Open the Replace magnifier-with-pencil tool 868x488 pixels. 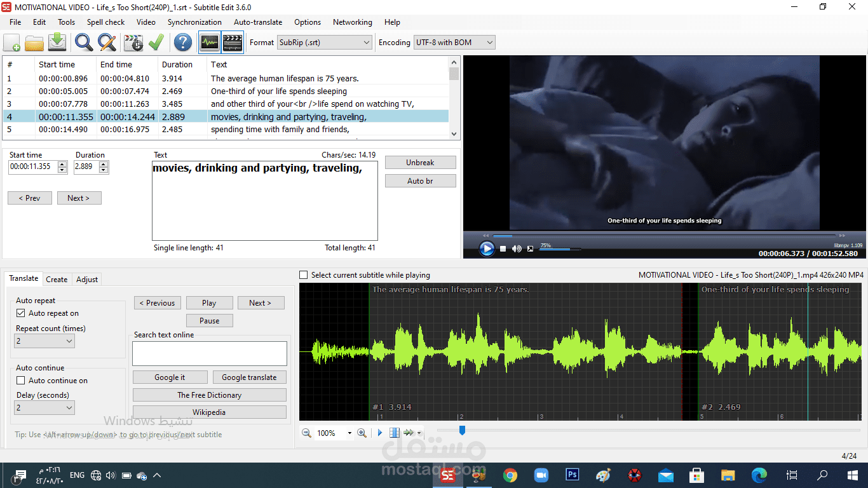click(x=107, y=43)
